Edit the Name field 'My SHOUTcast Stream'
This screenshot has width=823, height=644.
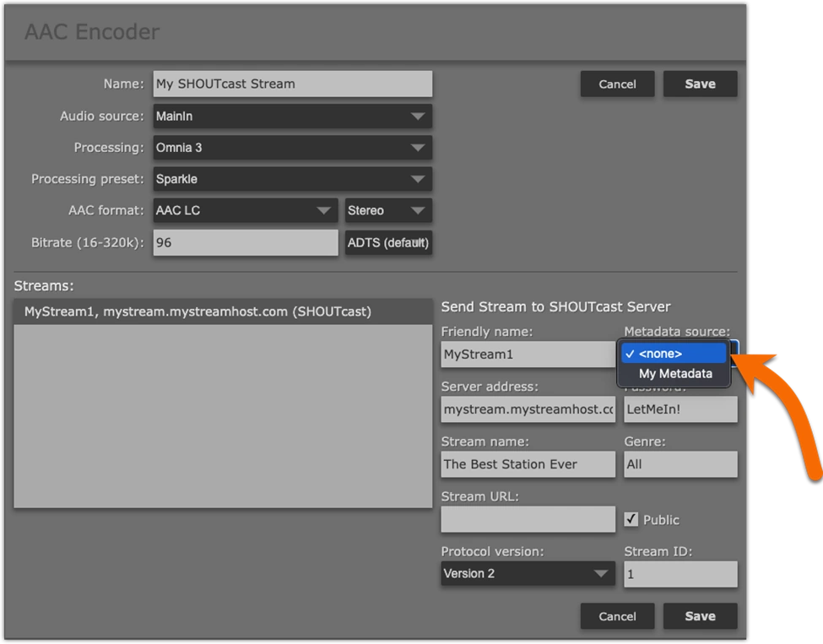292,84
